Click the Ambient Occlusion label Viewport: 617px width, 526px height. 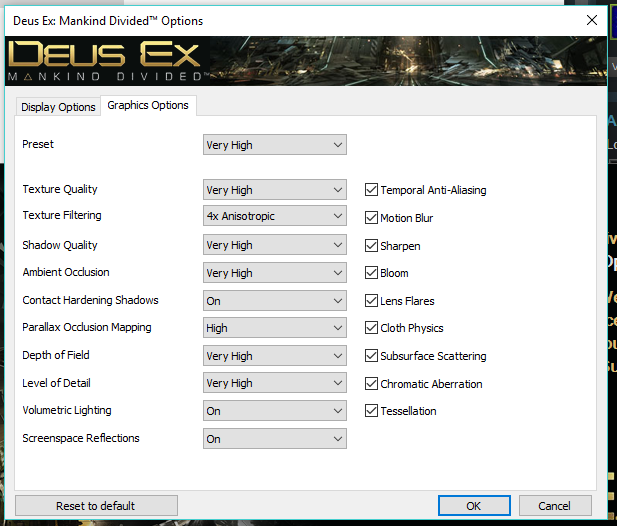click(66, 272)
